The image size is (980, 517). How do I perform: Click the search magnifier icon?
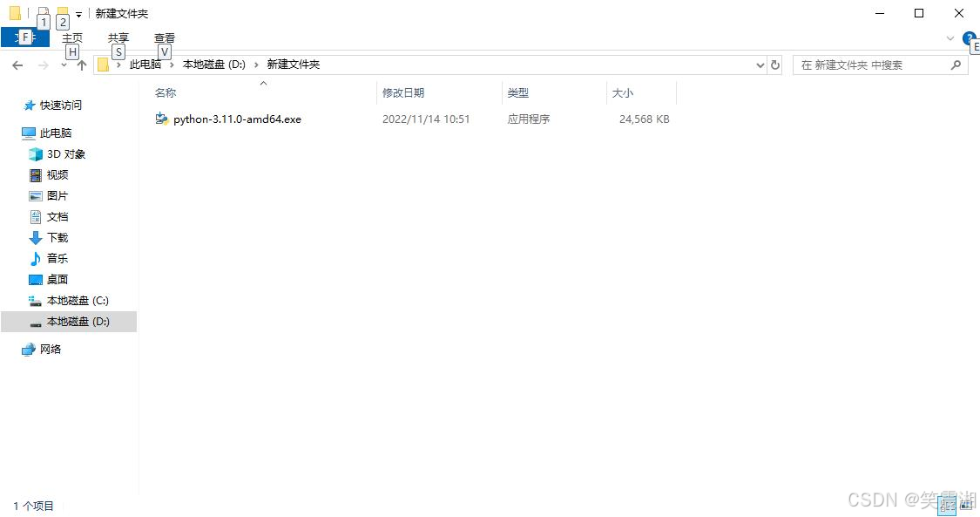[x=956, y=65]
